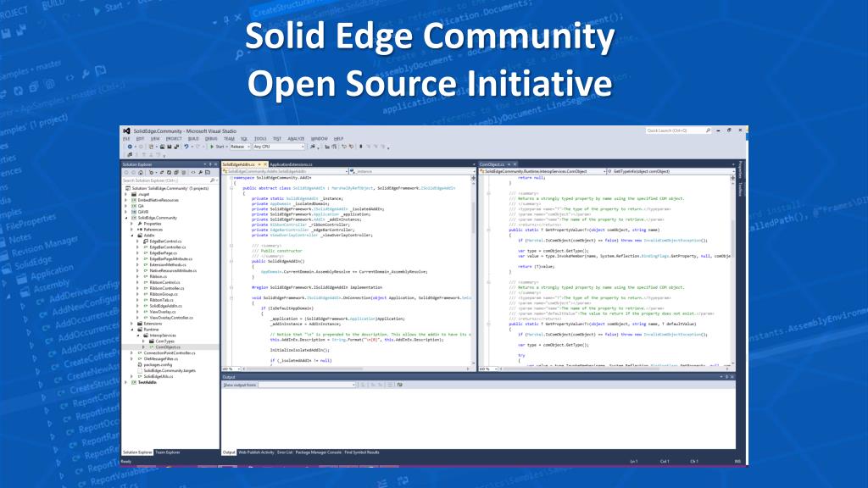Select the References node
This screenshot has height=488, width=868.
pyautogui.click(x=153, y=230)
